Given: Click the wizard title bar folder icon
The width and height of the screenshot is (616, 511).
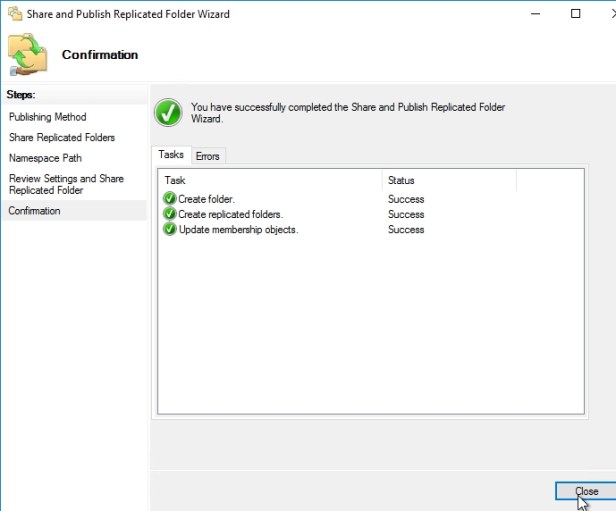Looking at the screenshot, I should (x=14, y=14).
